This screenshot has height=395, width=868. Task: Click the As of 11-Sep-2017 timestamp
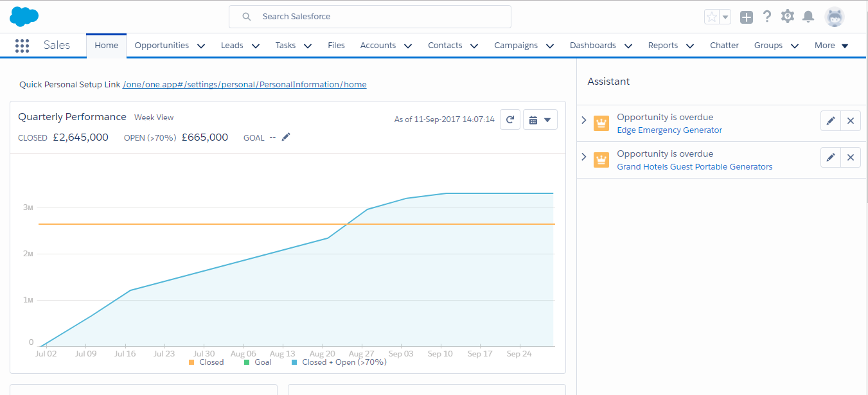[445, 119]
